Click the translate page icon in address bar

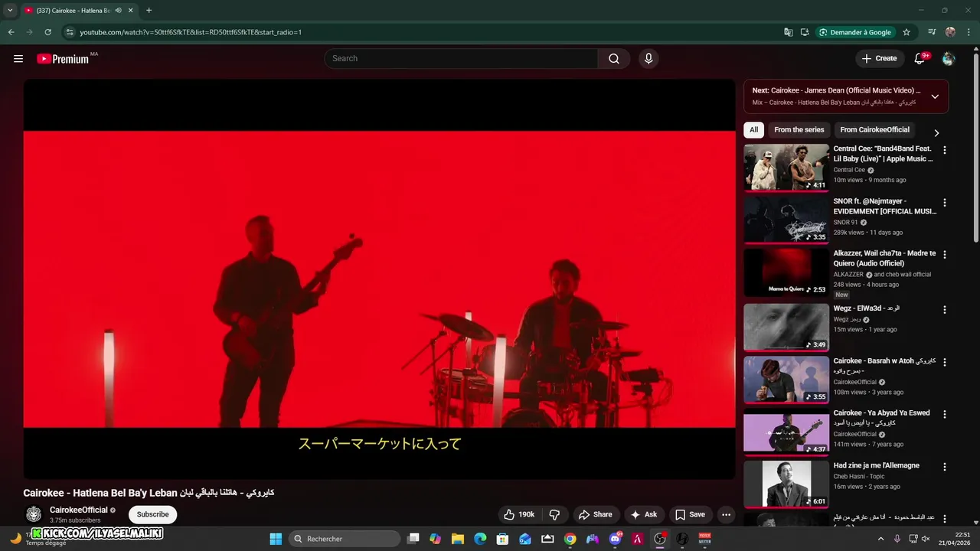click(789, 32)
